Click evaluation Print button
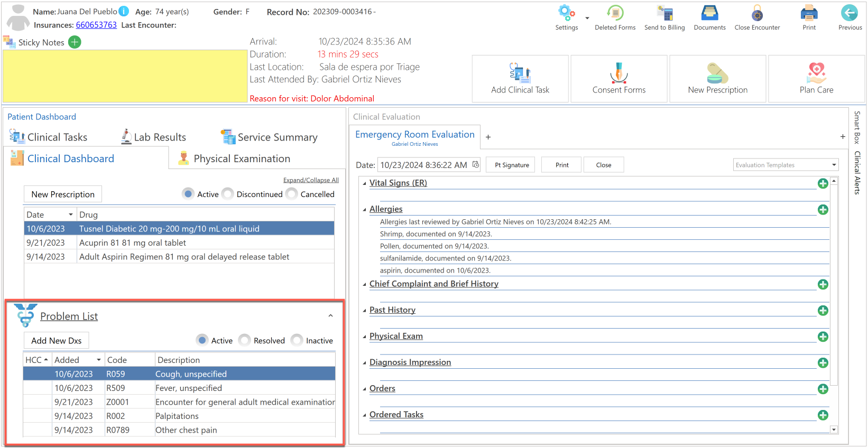The height and width of the screenshot is (448, 868). [x=562, y=165]
